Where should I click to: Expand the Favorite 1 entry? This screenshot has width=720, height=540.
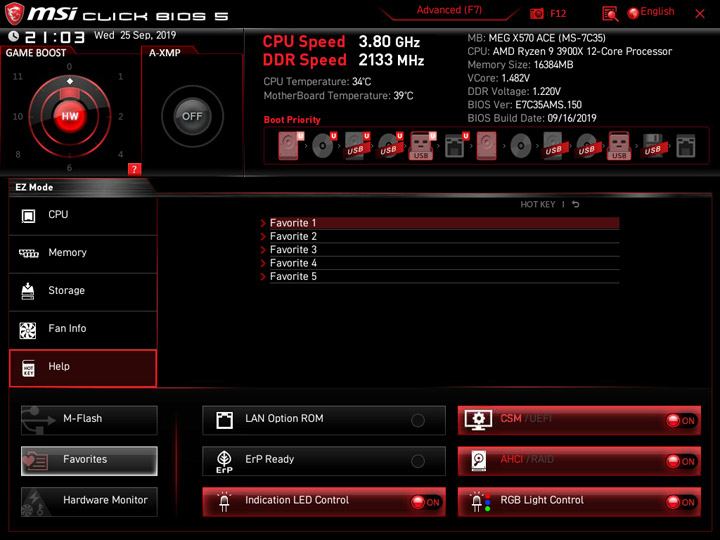(439, 223)
